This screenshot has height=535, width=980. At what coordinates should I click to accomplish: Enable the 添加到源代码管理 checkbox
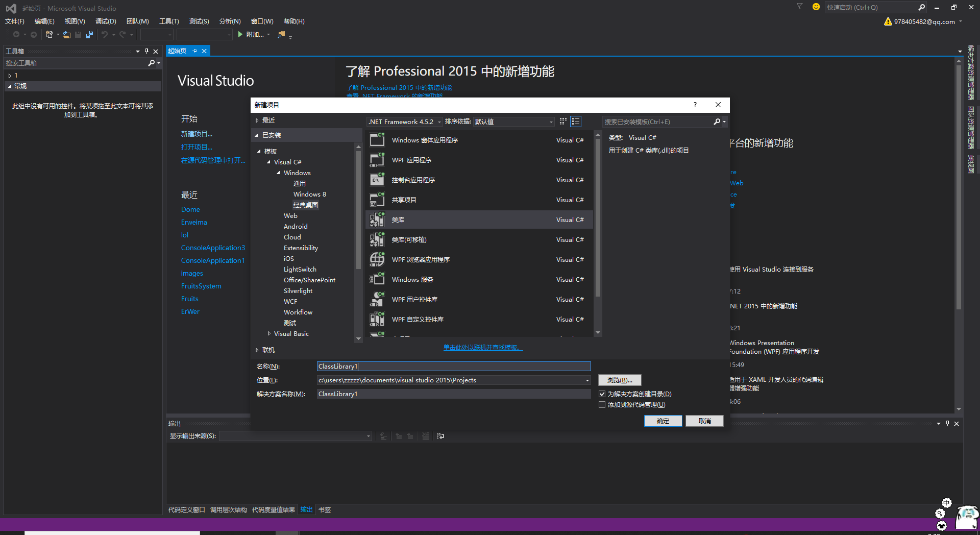(x=602, y=405)
